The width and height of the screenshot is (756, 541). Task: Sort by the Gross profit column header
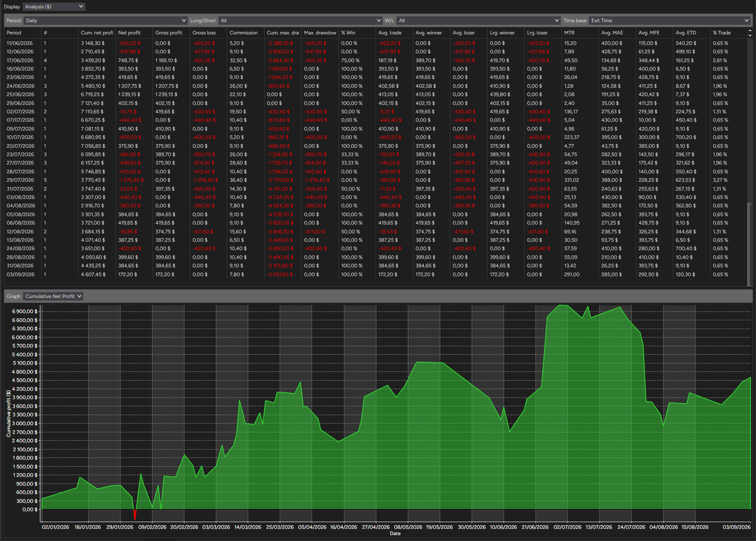[171, 33]
